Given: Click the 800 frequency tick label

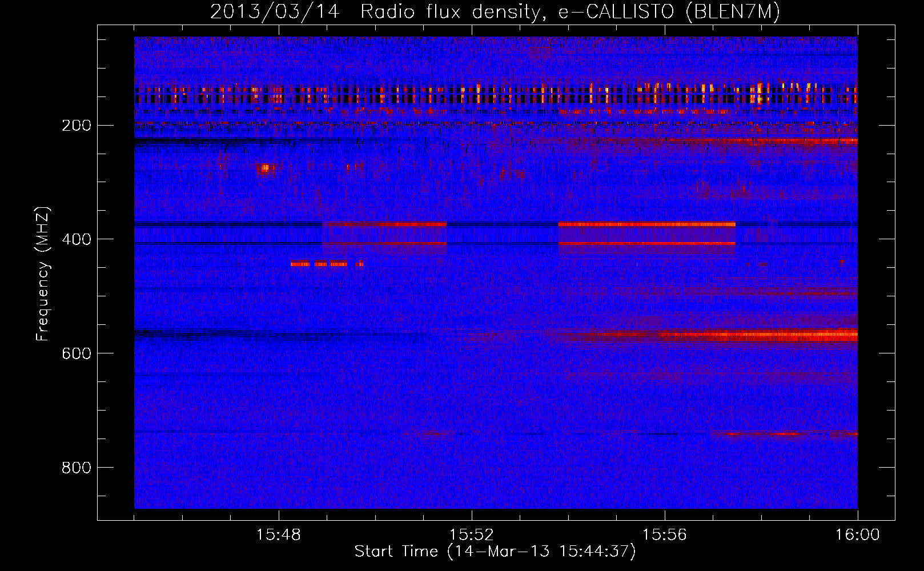Looking at the screenshot, I should pos(76,467).
